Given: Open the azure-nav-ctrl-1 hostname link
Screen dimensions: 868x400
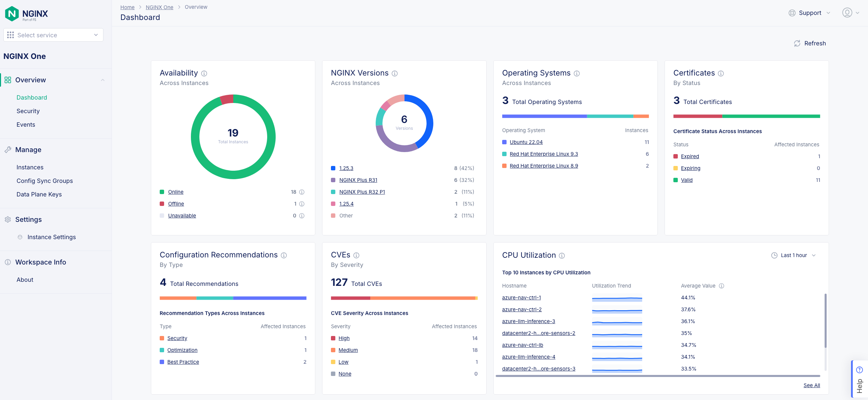Looking at the screenshot, I should tap(521, 298).
